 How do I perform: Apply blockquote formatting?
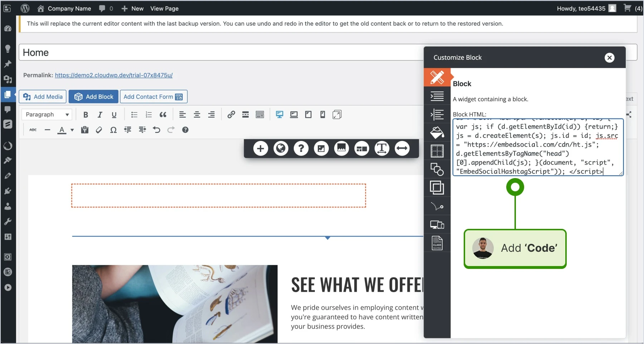(163, 114)
